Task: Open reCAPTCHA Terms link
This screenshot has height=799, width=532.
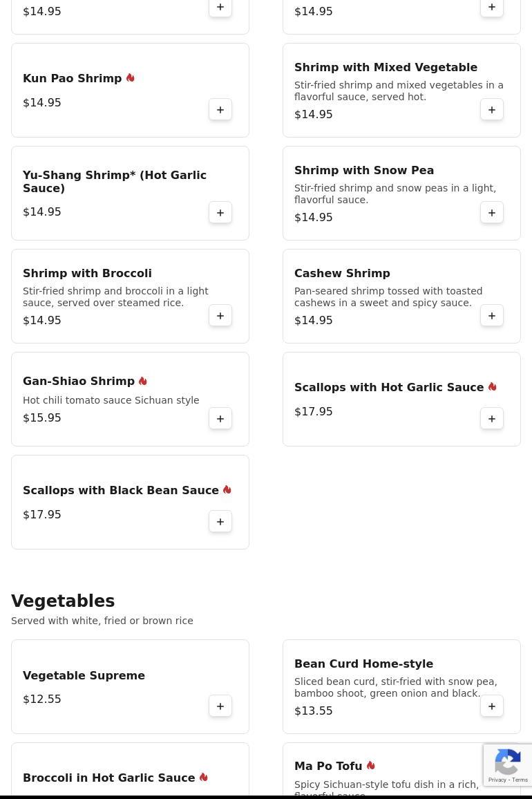Action: [x=520, y=780]
